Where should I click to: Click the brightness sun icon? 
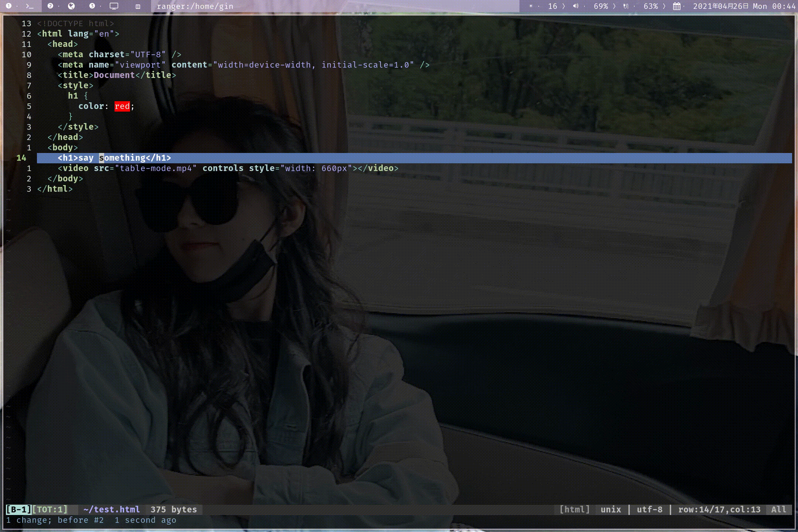[x=531, y=6]
